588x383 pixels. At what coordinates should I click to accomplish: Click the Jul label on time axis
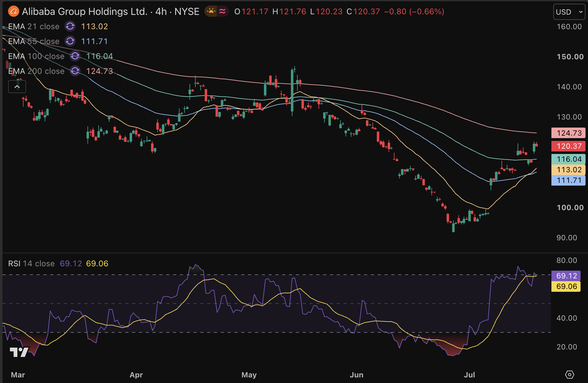(x=469, y=375)
